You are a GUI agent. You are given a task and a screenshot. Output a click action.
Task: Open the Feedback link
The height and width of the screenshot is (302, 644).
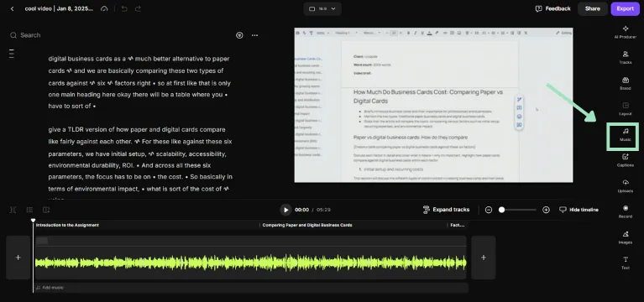pos(552,8)
